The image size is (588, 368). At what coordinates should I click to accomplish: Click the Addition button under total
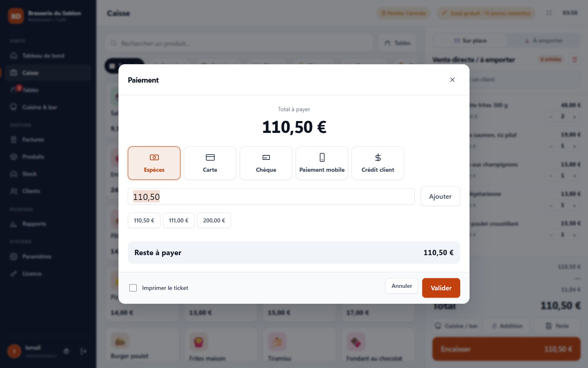pos(507,326)
